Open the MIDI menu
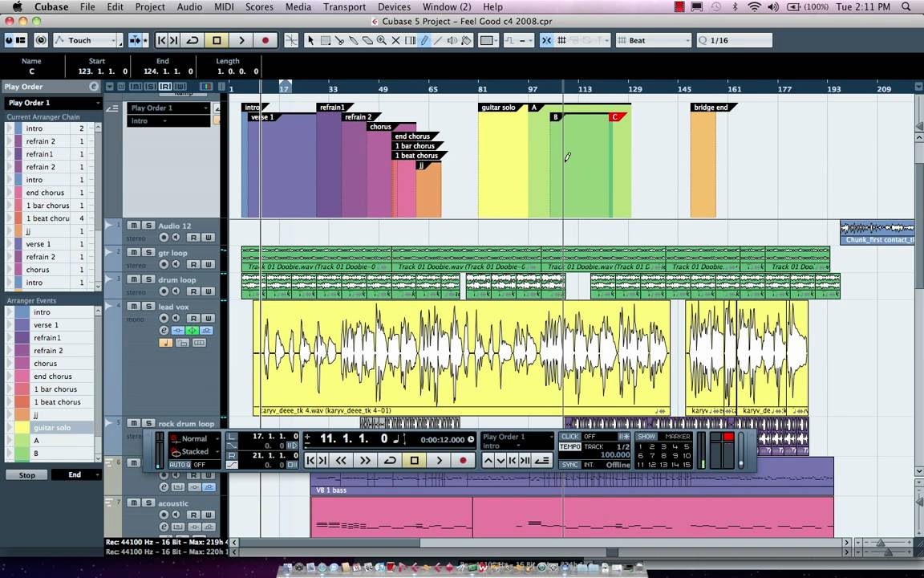The image size is (924, 578). 224,7
